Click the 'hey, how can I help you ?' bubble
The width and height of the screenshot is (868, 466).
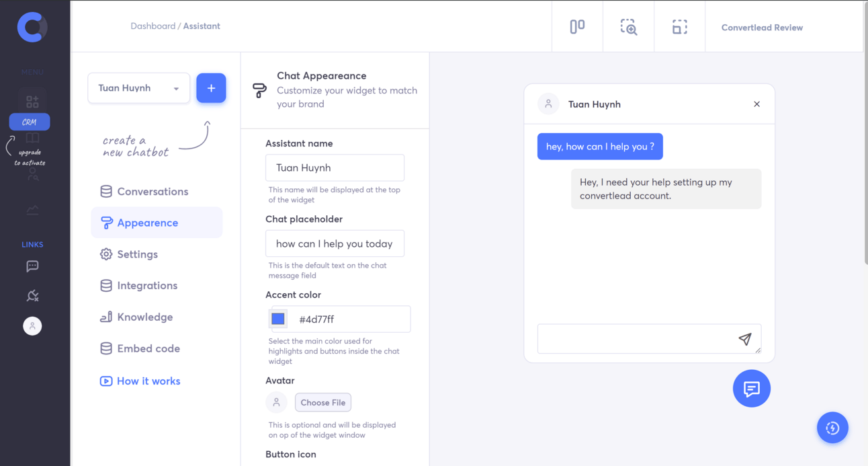[600, 147]
